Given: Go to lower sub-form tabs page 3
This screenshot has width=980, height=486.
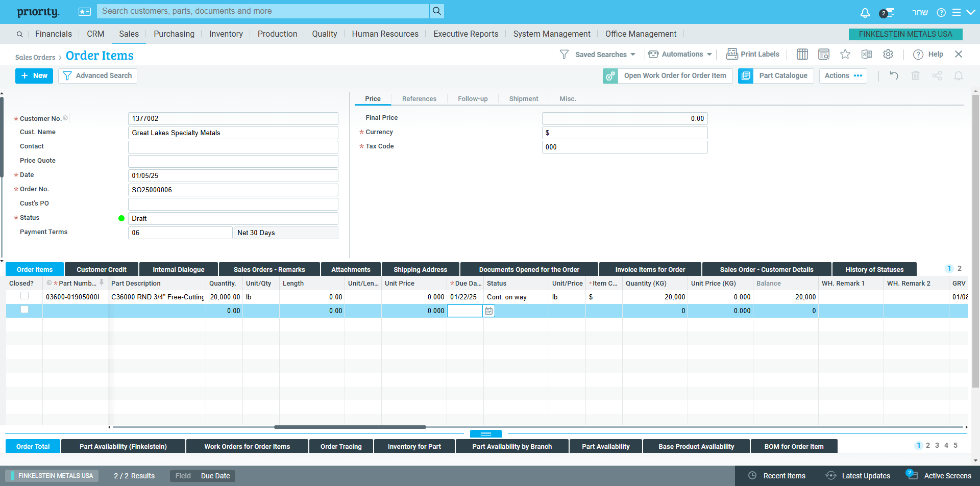Looking at the screenshot, I should [x=937, y=445].
